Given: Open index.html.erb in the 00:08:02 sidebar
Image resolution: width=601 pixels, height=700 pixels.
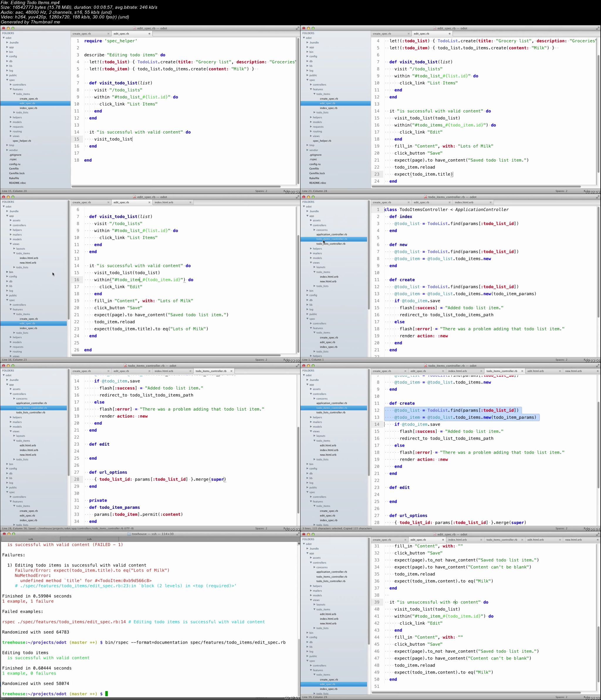Looking at the screenshot, I should coord(329,619).
